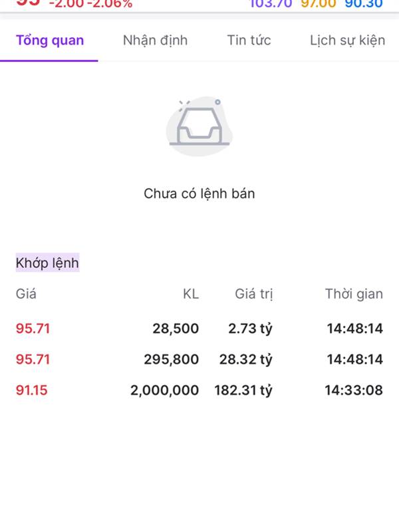The width and height of the screenshot is (399, 532).
Task: Click the -2.06% price change text
Action: pyautogui.click(x=110, y=4)
